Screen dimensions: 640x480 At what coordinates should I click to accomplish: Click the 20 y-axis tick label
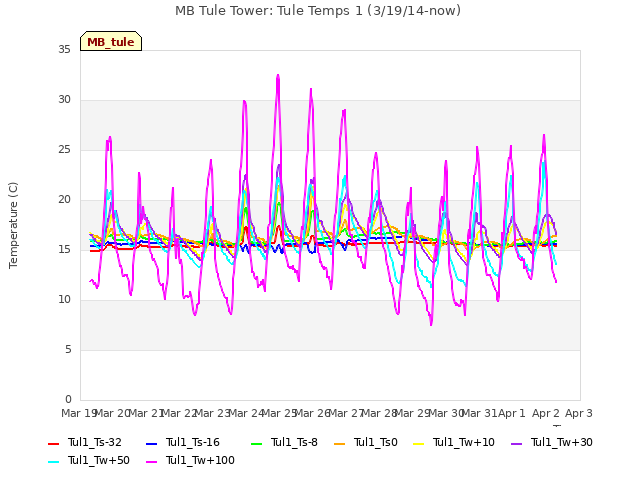pos(64,200)
